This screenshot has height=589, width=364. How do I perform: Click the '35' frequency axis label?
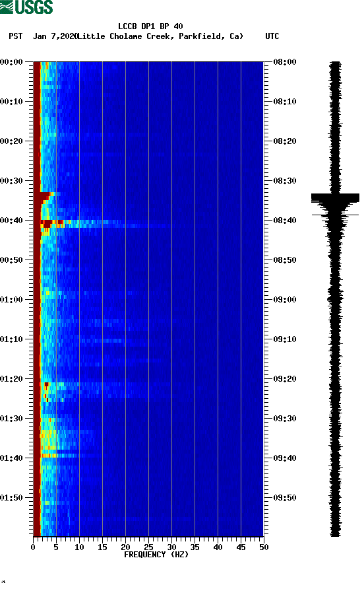coord(195,547)
